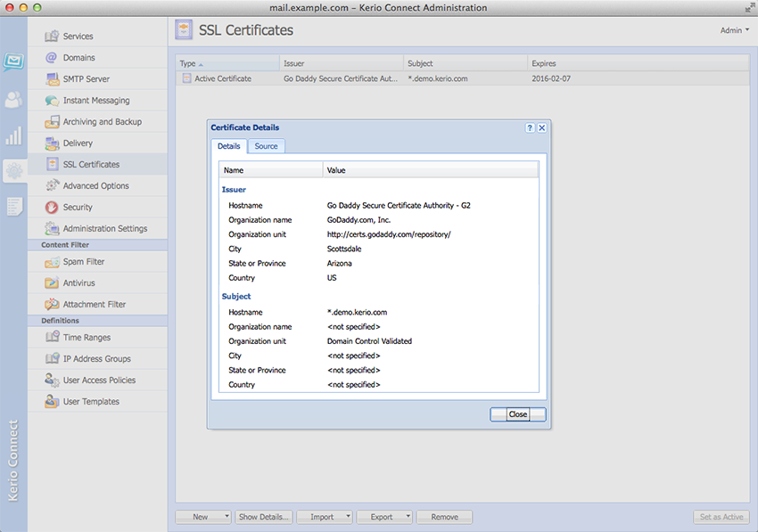The width and height of the screenshot is (758, 532).
Task: Select the Spam Filter icon
Action: click(52, 262)
